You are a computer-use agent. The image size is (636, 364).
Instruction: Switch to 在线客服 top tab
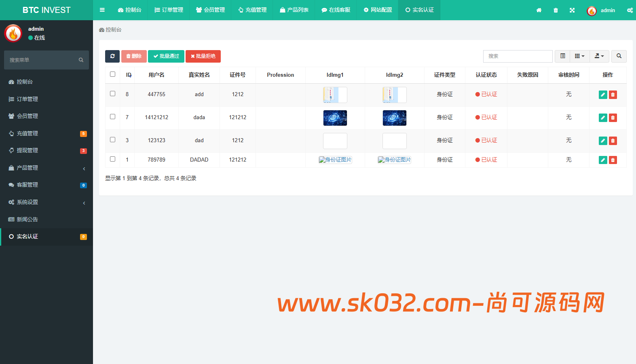point(336,10)
